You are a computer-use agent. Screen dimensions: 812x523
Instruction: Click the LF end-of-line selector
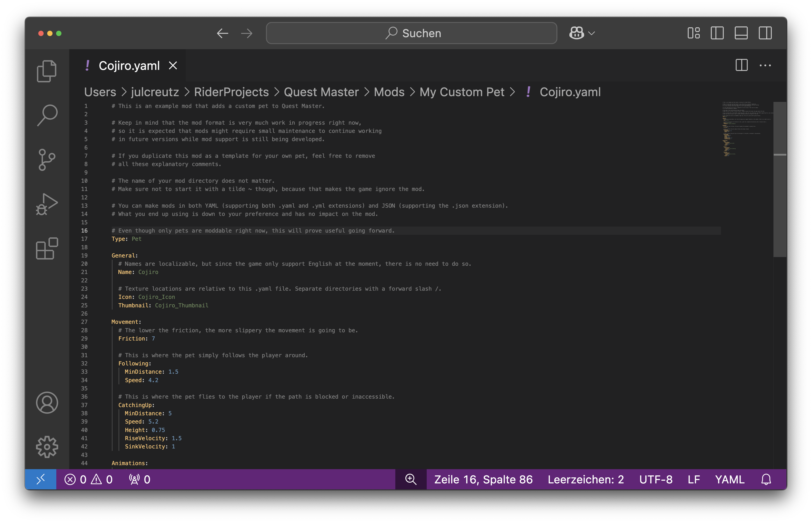694,480
